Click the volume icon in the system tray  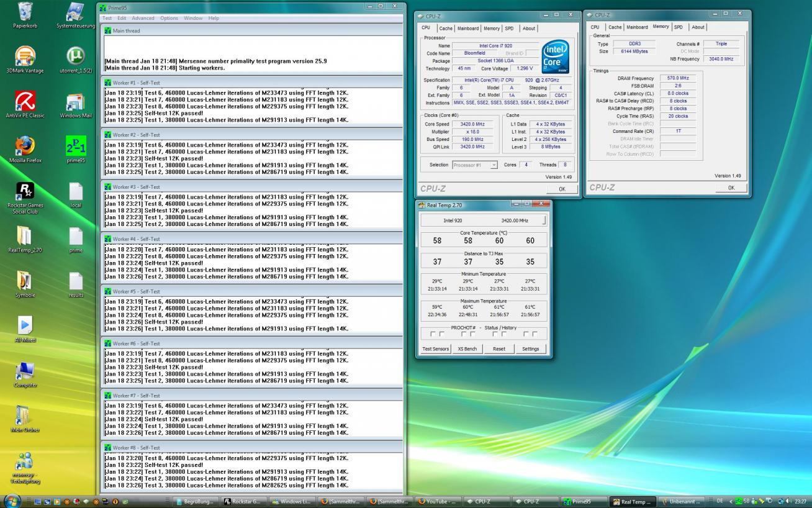[788, 501]
